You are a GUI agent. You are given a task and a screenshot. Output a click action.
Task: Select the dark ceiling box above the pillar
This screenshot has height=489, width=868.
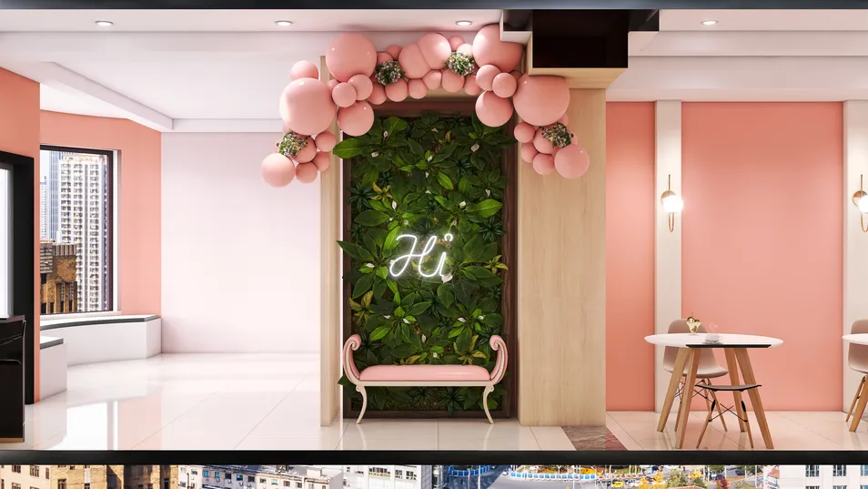pos(578,43)
